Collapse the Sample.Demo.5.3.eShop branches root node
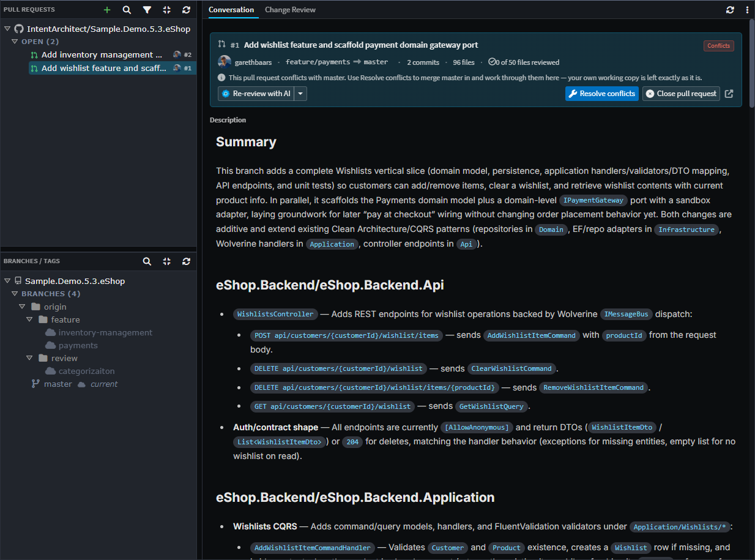755x560 pixels. 7,281
